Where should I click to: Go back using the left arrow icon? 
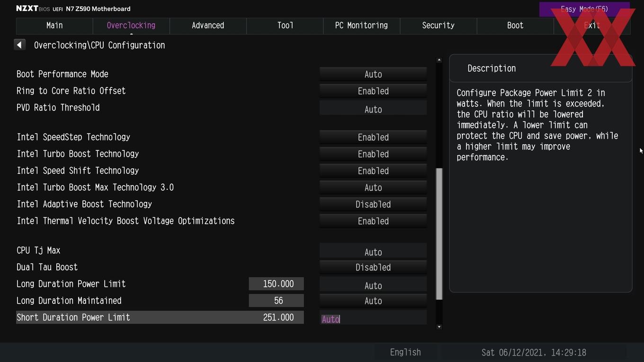click(x=19, y=45)
